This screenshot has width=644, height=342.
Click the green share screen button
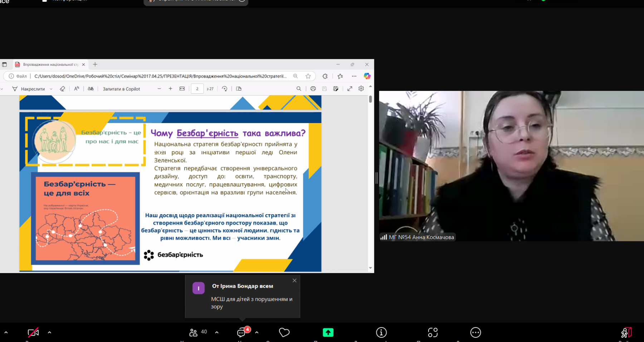point(328,333)
